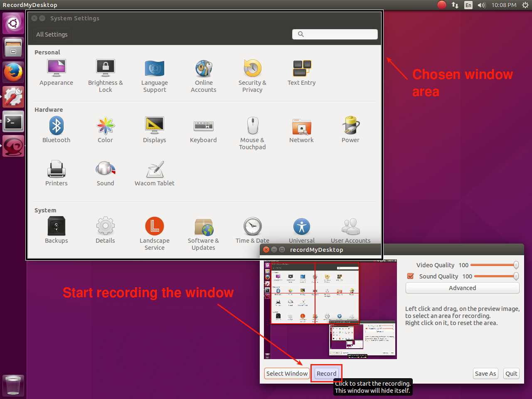Open Wacom Tablet settings

(x=154, y=173)
